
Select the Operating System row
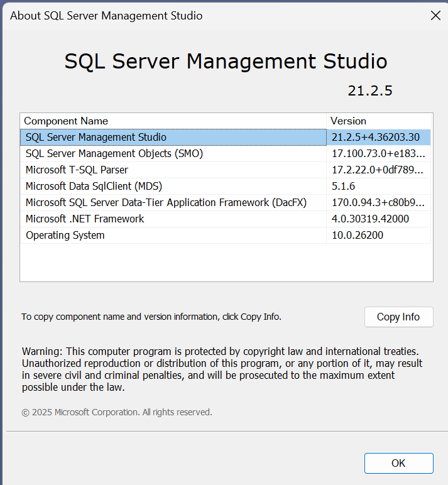point(225,236)
